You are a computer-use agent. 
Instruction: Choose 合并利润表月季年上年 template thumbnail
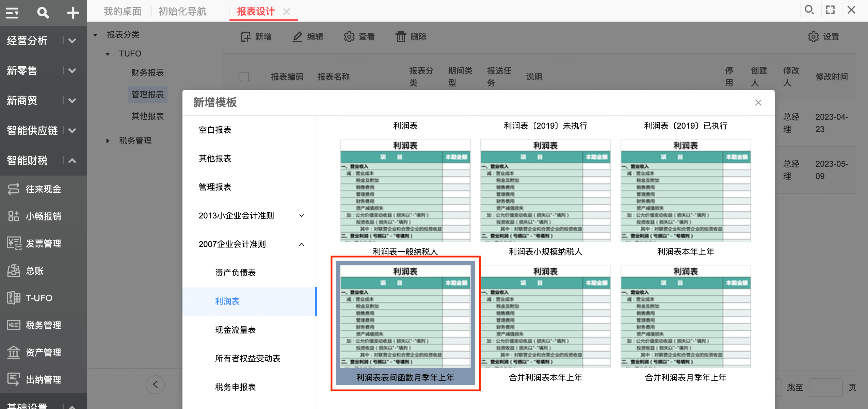[x=686, y=316]
